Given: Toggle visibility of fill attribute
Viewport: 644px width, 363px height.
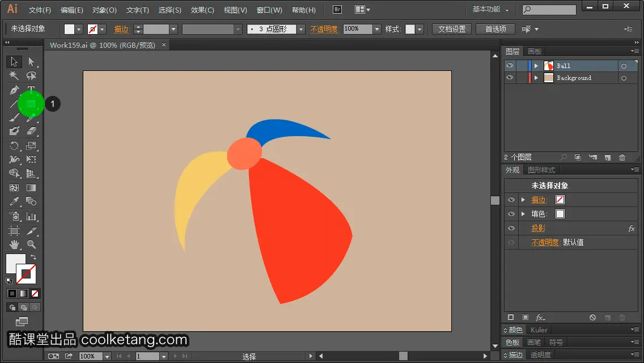Looking at the screenshot, I should point(511,214).
